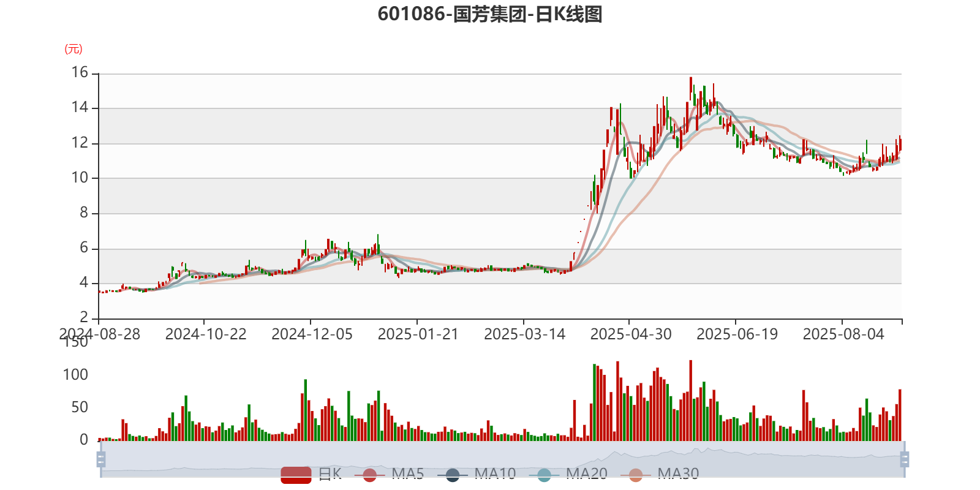Image resolution: width=980 pixels, height=490 pixels.
Task: Toggle the MA30 line in the legend
Action: 660,475
